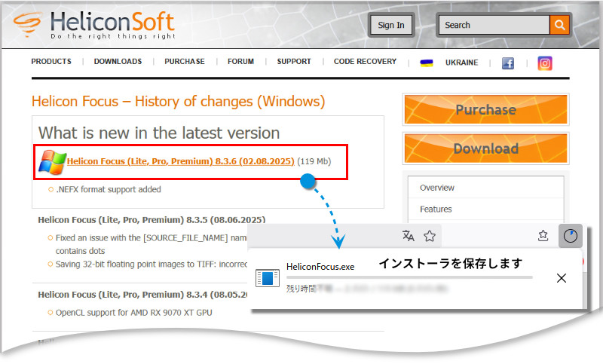The image size is (603, 364).
Task: Focus the Search input field
Action: click(x=494, y=25)
